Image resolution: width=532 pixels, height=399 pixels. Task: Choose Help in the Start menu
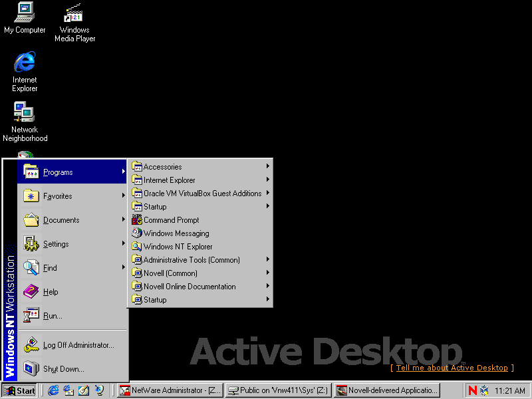coord(72,292)
